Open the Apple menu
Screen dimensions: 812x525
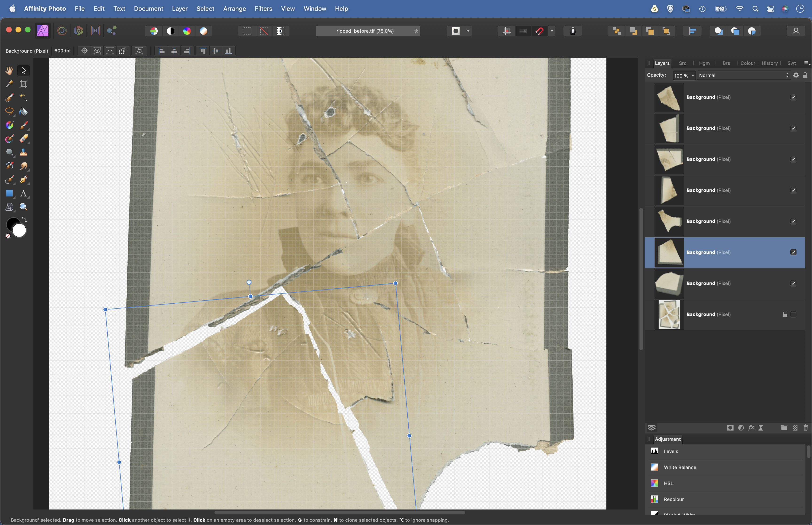[12, 8]
